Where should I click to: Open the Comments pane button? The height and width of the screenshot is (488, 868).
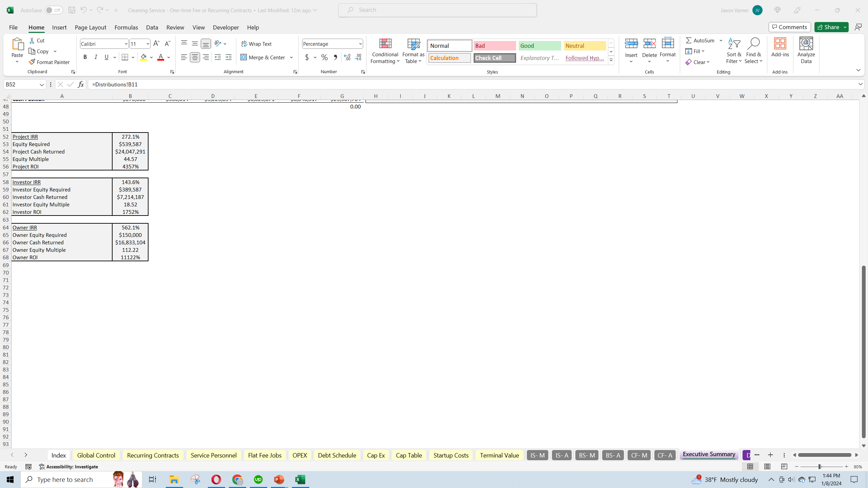point(789,27)
